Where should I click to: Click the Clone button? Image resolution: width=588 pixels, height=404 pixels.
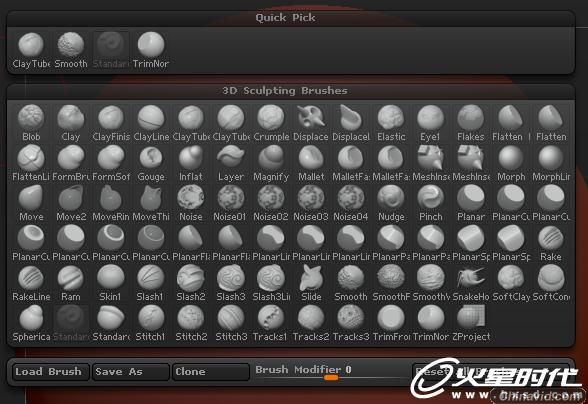pos(211,372)
